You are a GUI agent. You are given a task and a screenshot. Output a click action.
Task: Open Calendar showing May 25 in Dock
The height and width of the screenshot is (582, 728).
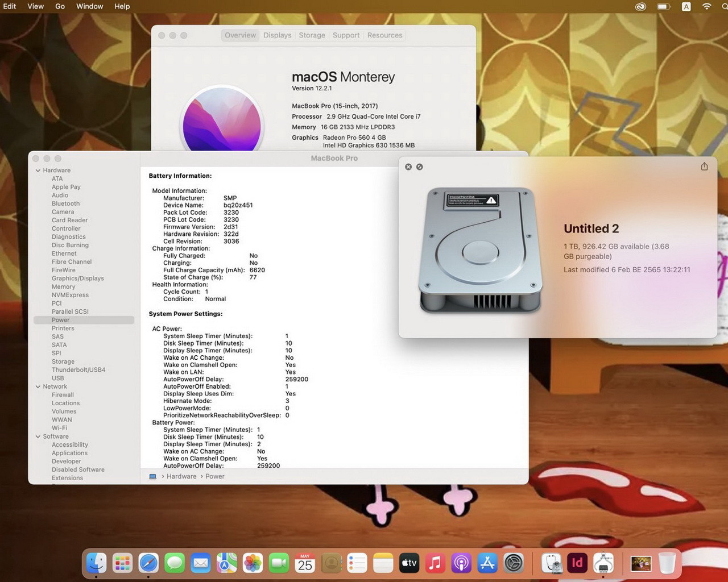(305, 563)
